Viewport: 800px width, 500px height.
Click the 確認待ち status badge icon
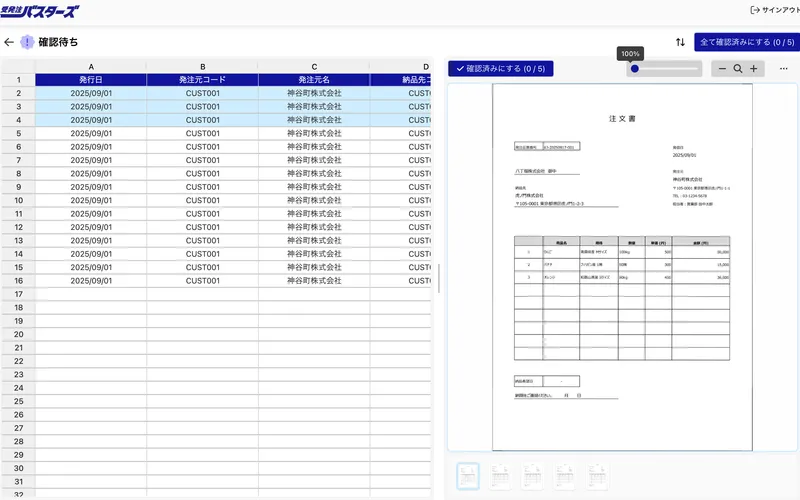click(27, 42)
